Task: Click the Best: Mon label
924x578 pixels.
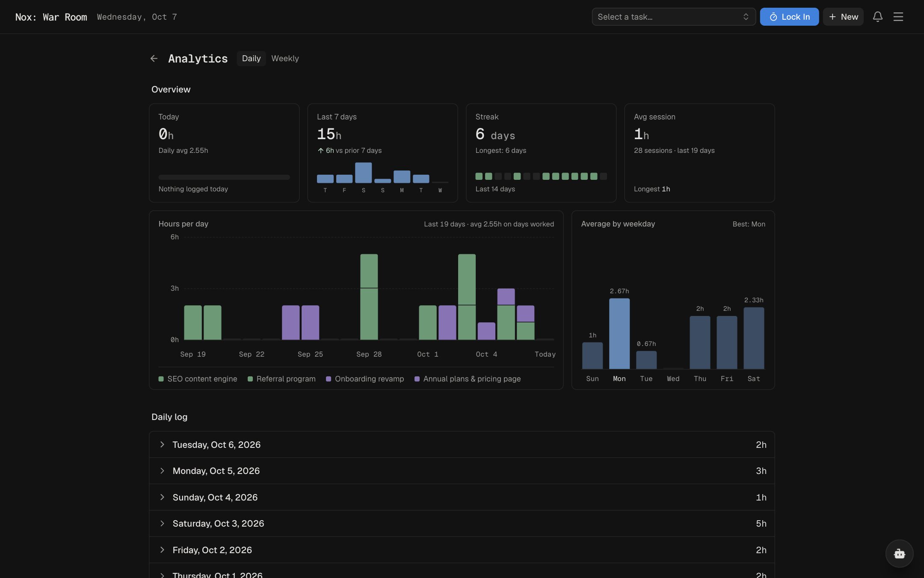Action: (x=749, y=224)
